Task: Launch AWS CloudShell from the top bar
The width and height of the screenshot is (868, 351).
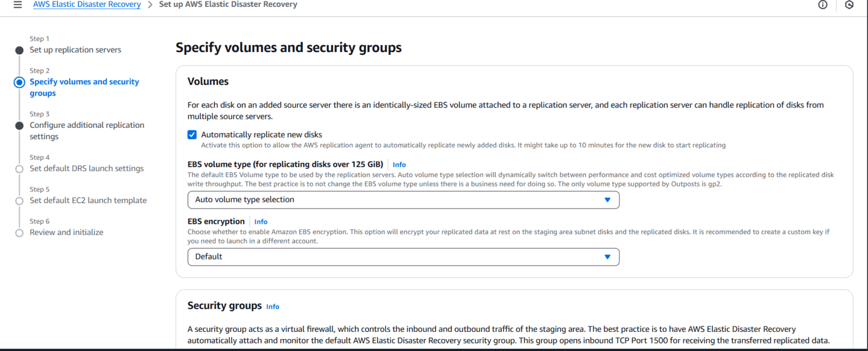Action: click(849, 5)
